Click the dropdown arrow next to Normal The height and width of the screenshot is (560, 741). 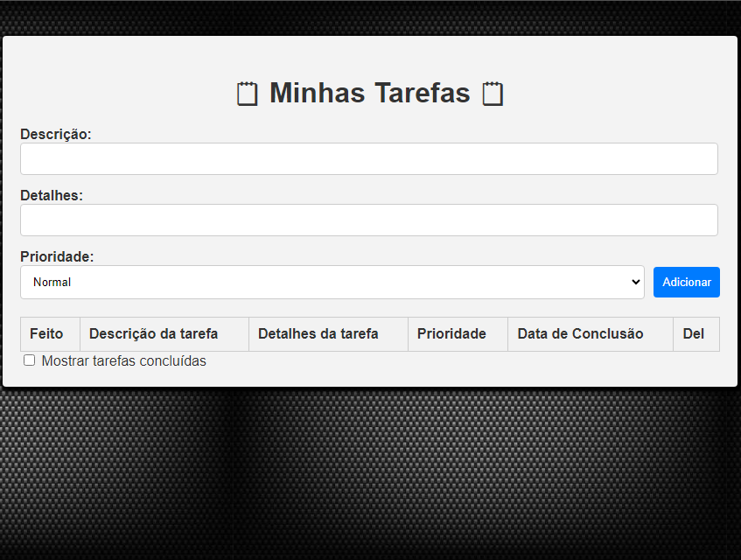(637, 282)
